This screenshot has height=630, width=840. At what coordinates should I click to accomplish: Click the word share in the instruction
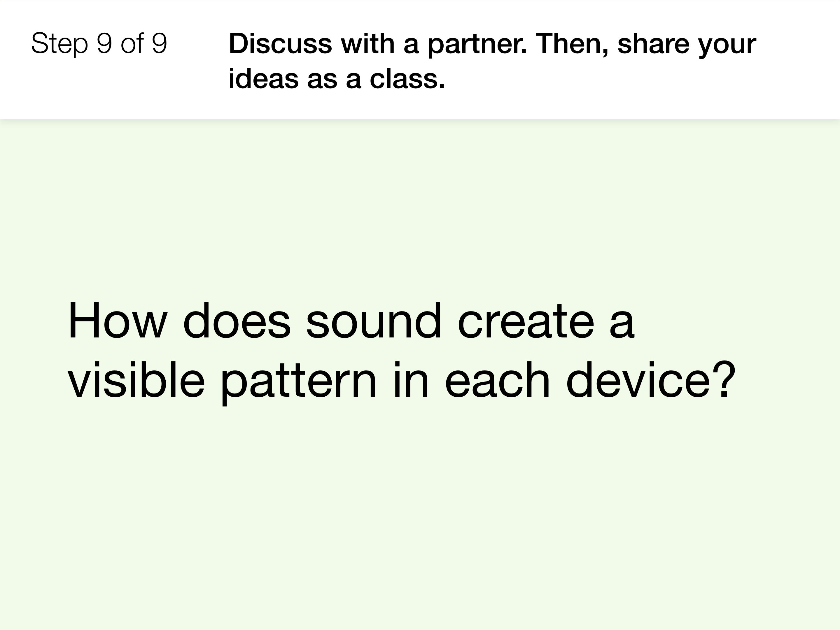(x=653, y=44)
